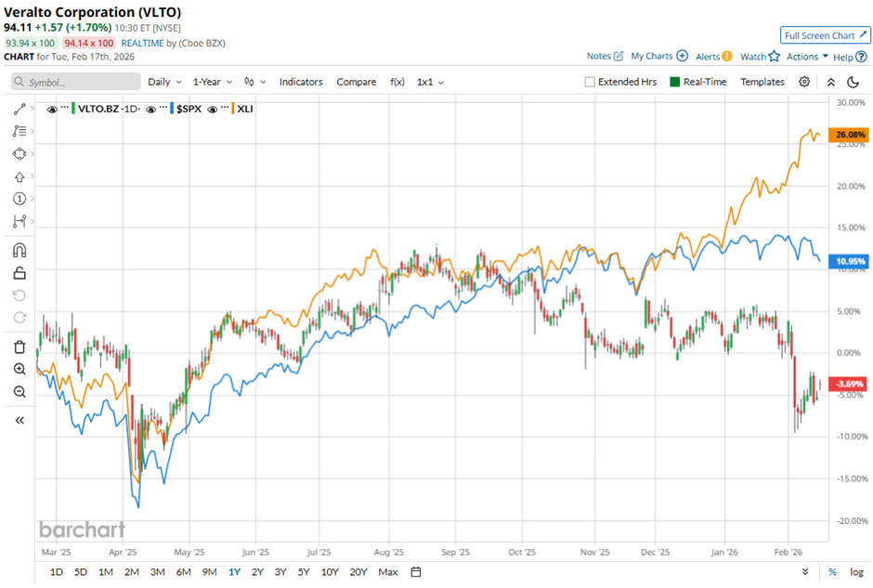Collapse the drawing toolbar
The image size is (873, 588).
click(x=19, y=419)
